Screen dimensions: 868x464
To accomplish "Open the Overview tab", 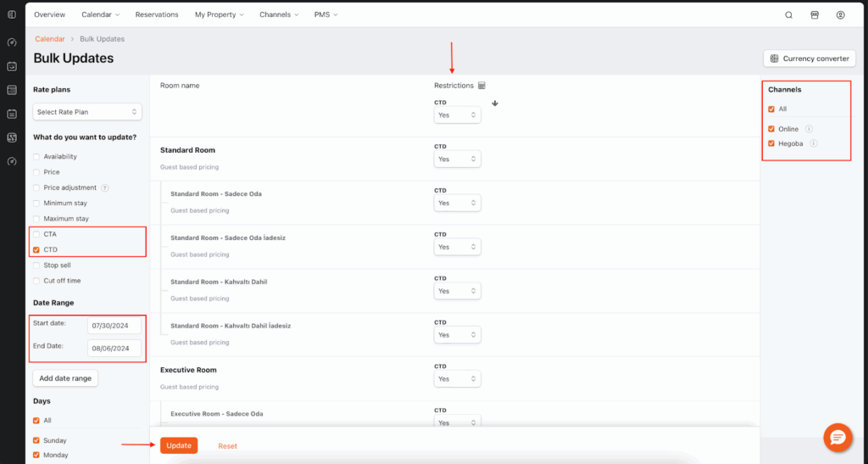I will tap(49, 14).
